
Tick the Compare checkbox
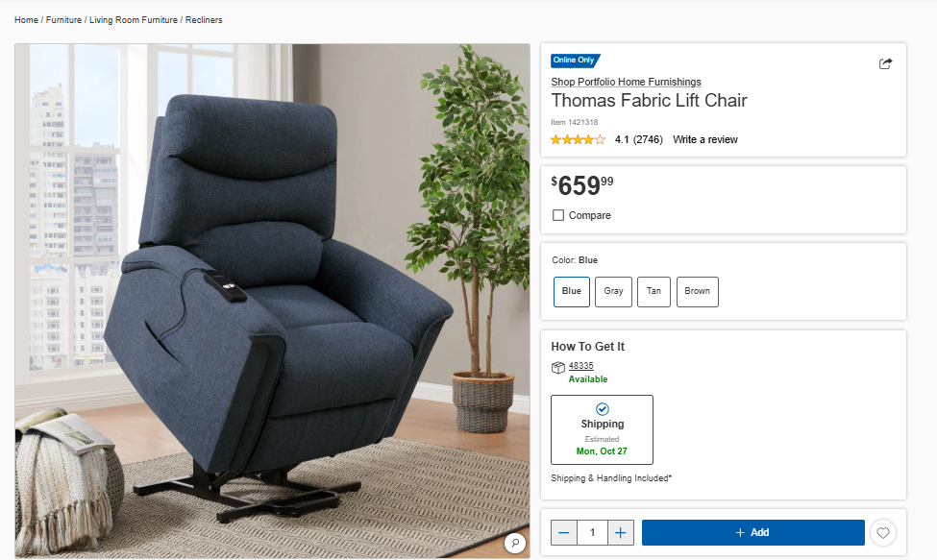click(558, 215)
